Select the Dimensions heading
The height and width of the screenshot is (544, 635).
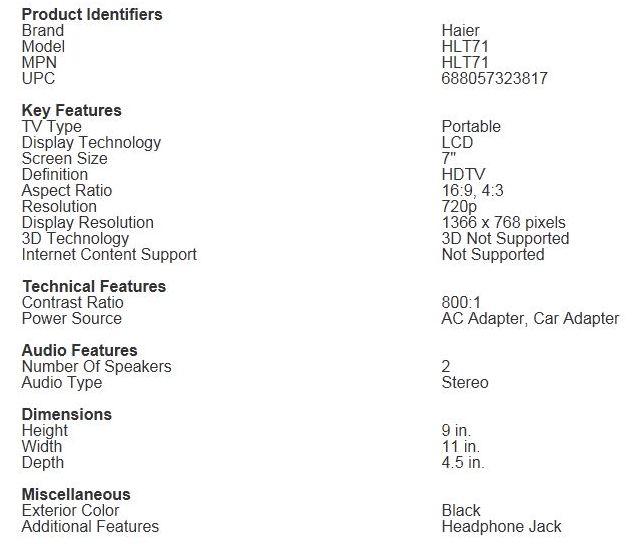pyautogui.click(x=66, y=414)
